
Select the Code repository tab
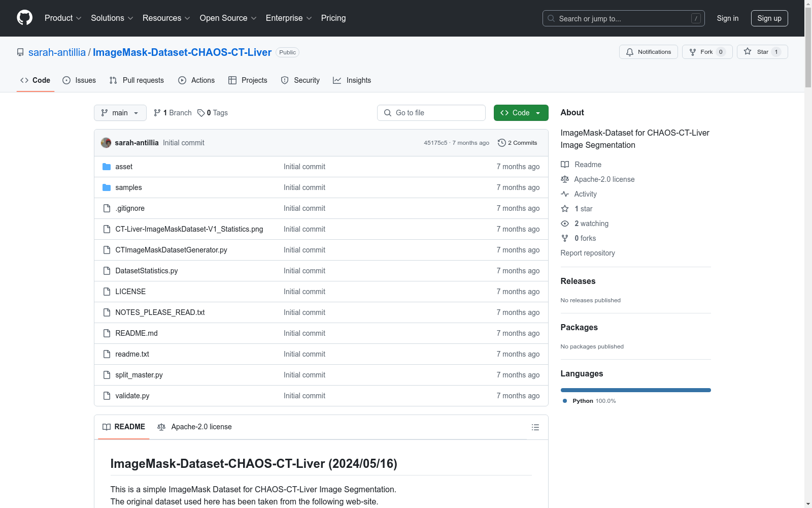36,80
